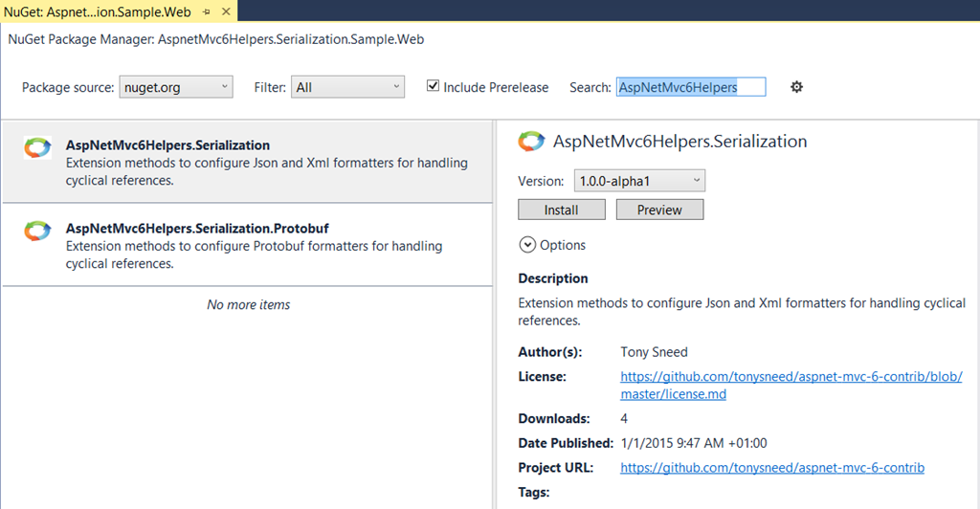Open the Filter dropdown set to All
980x509 pixels.
pyautogui.click(x=347, y=87)
